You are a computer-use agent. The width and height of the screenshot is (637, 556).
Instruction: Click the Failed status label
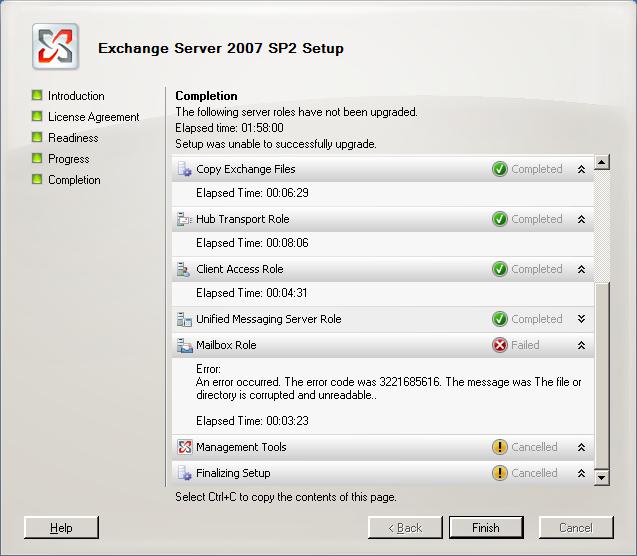(x=525, y=345)
